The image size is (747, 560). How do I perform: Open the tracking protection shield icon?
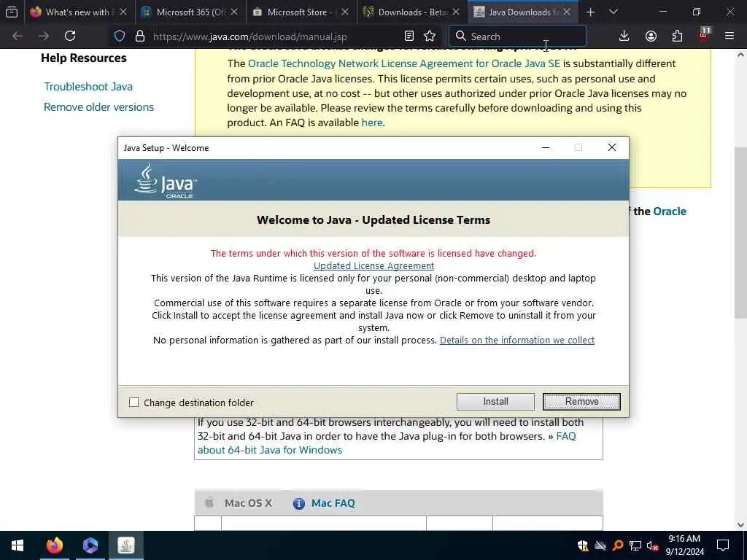click(120, 36)
